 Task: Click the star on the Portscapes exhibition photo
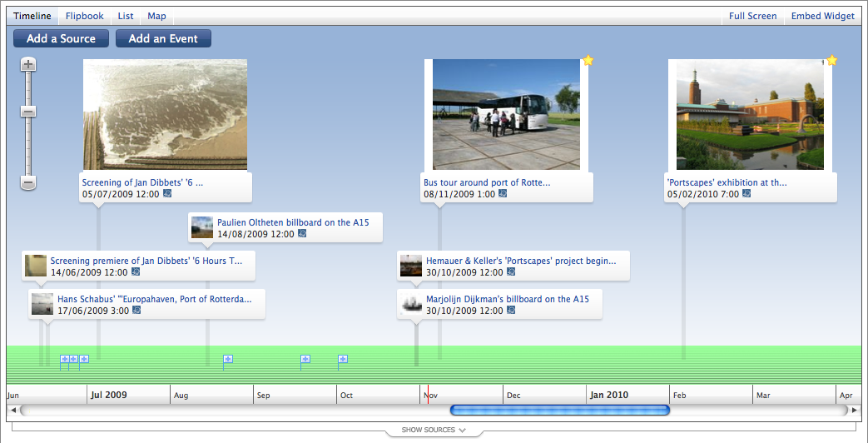[x=831, y=60]
